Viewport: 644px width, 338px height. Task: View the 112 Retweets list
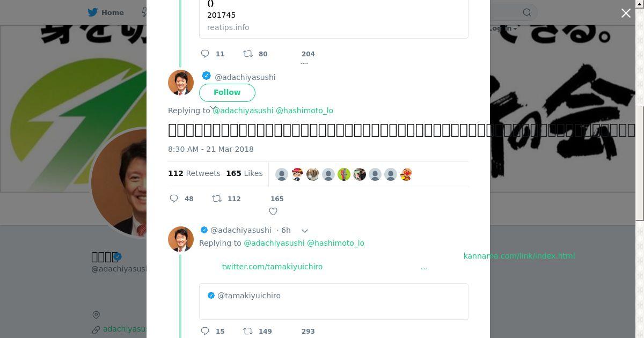click(x=194, y=173)
